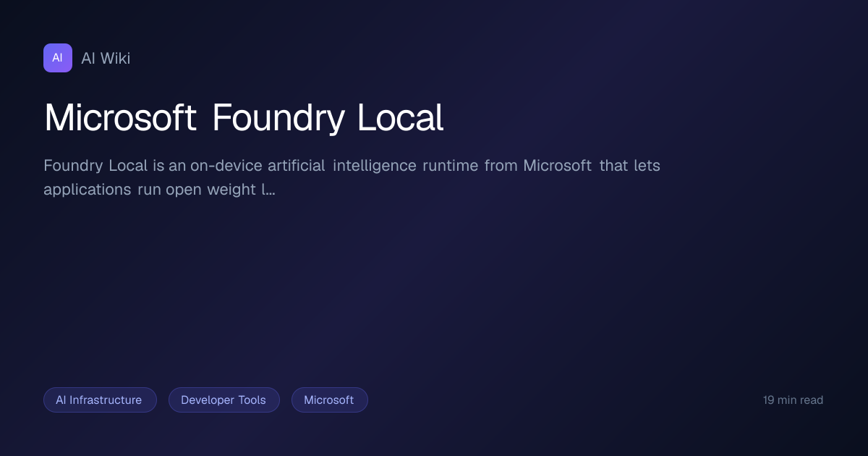Click the AI Infrastructure tag

[100, 400]
